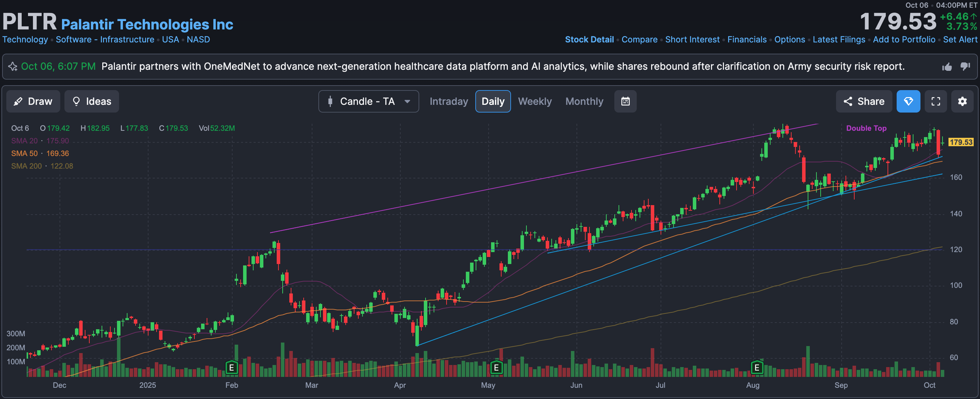Click the thumbs up icon on the news

pyautogui.click(x=947, y=67)
